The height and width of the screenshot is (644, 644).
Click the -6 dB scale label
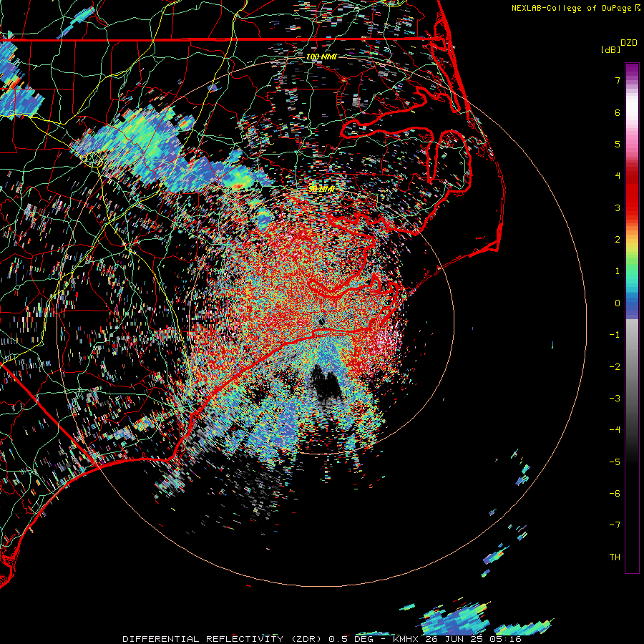point(615,494)
